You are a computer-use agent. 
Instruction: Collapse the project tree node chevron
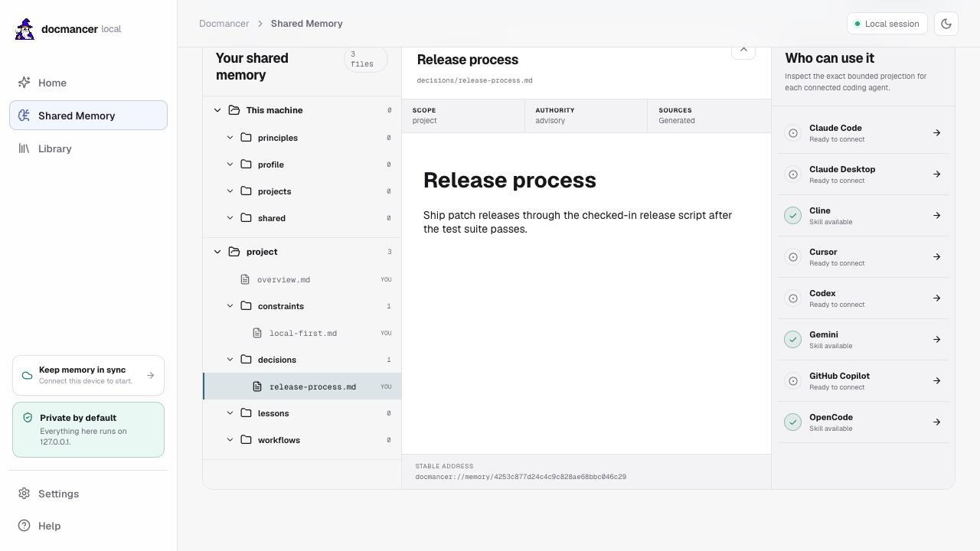pyautogui.click(x=217, y=252)
